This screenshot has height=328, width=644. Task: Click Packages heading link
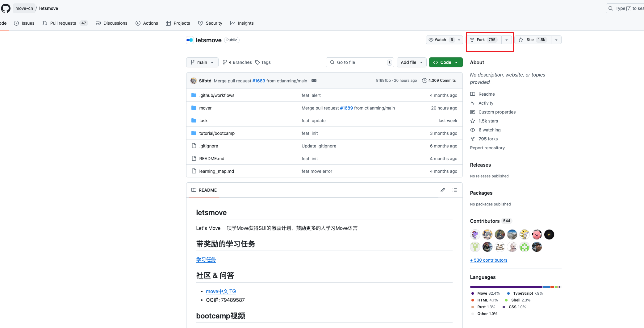pos(481,193)
